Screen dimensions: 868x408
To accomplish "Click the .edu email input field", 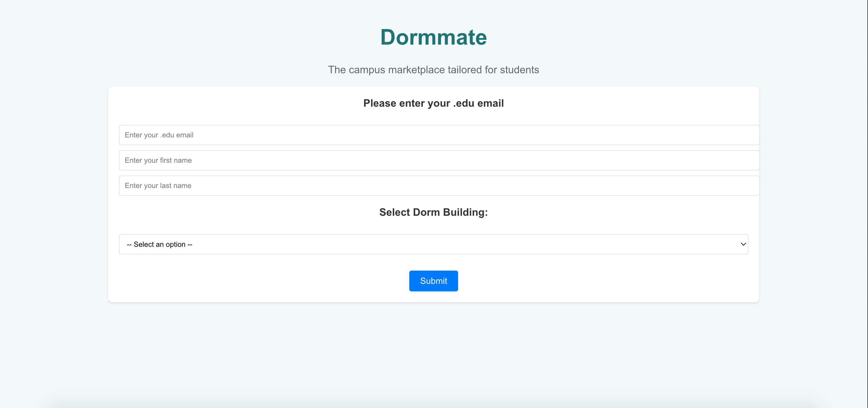I will tap(439, 135).
